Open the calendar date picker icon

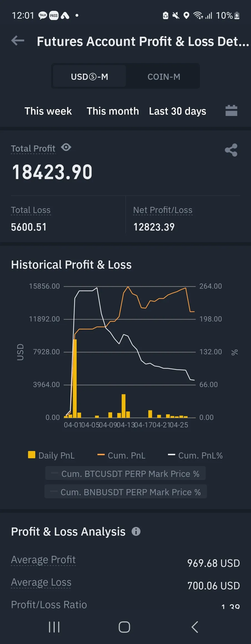(231, 111)
